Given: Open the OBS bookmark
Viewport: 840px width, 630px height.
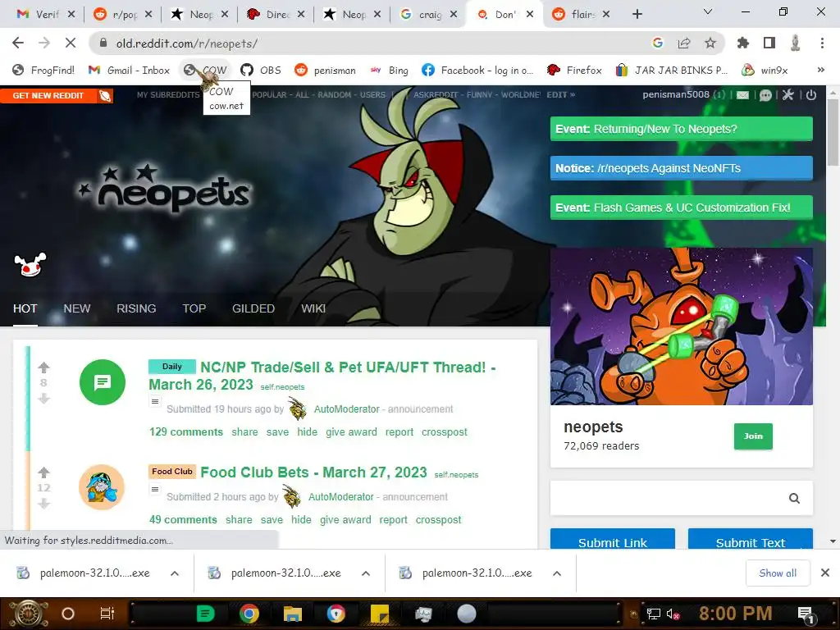Looking at the screenshot, I should point(261,71).
